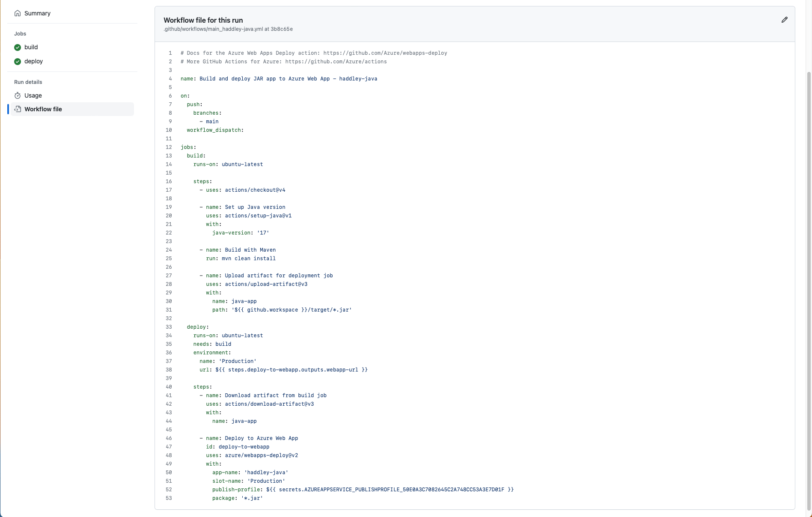
Task: Open the build job label
Action: coord(31,47)
